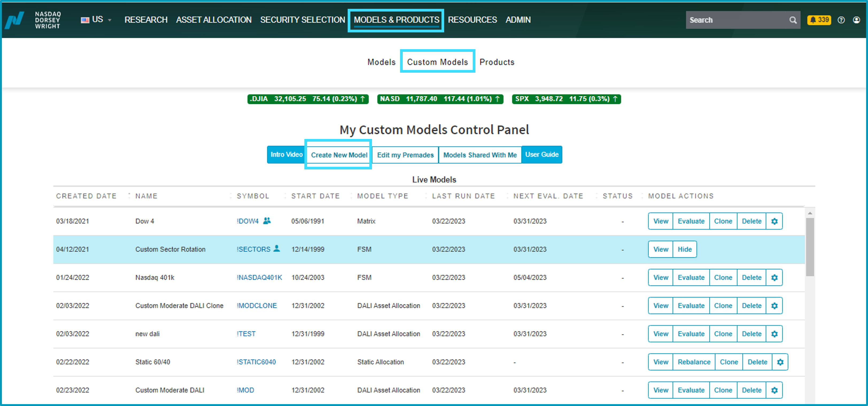Open the Asset Allocation menu
The height and width of the screenshot is (406, 868).
214,20
